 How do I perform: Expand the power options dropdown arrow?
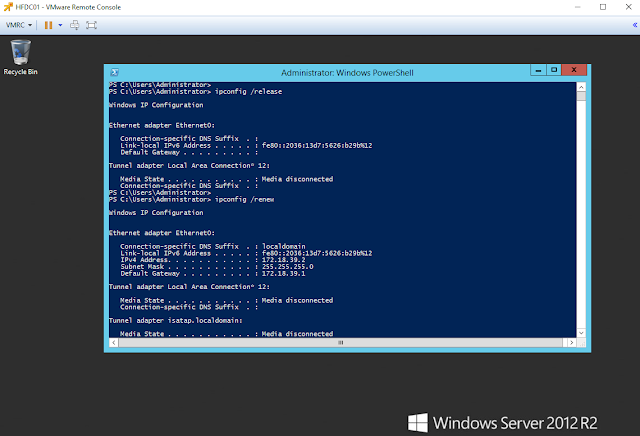pyautogui.click(x=60, y=25)
